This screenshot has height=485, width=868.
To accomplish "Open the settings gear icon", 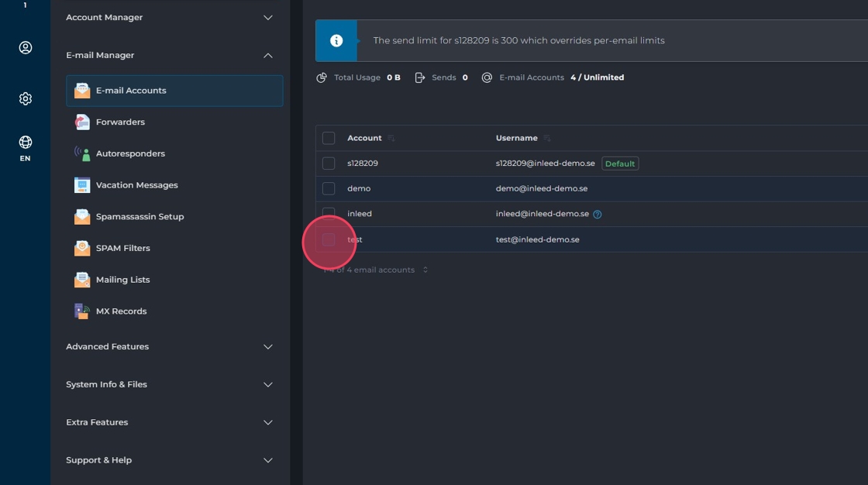I will tap(26, 99).
